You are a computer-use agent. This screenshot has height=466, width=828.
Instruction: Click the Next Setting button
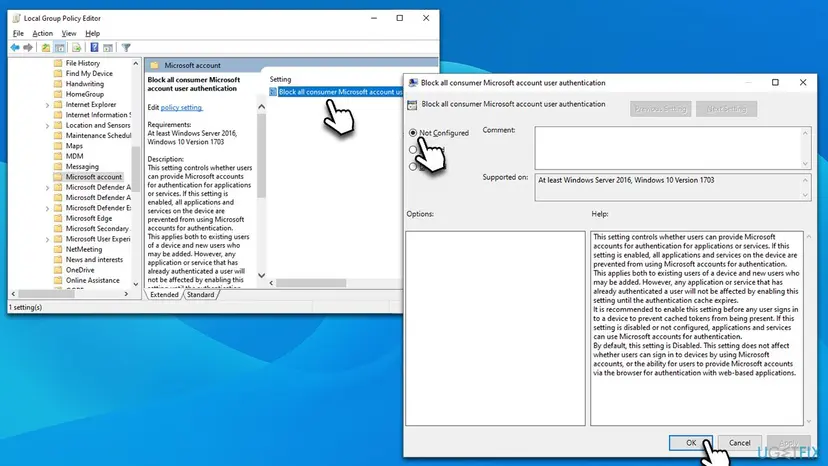[726, 109]
